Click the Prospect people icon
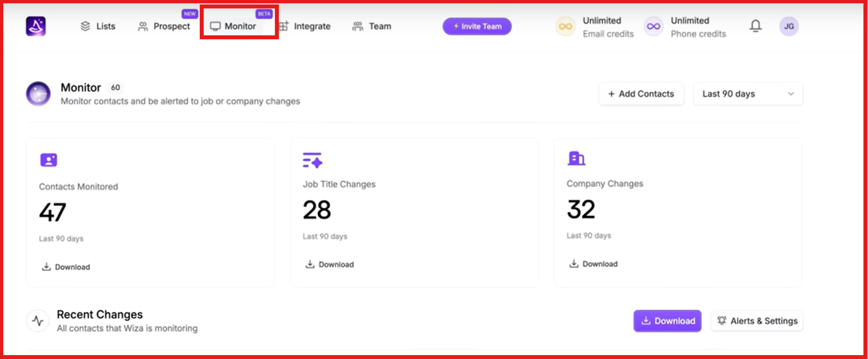Screen dimensions: 868x359 pyautogui.click(x=143, y=26)
